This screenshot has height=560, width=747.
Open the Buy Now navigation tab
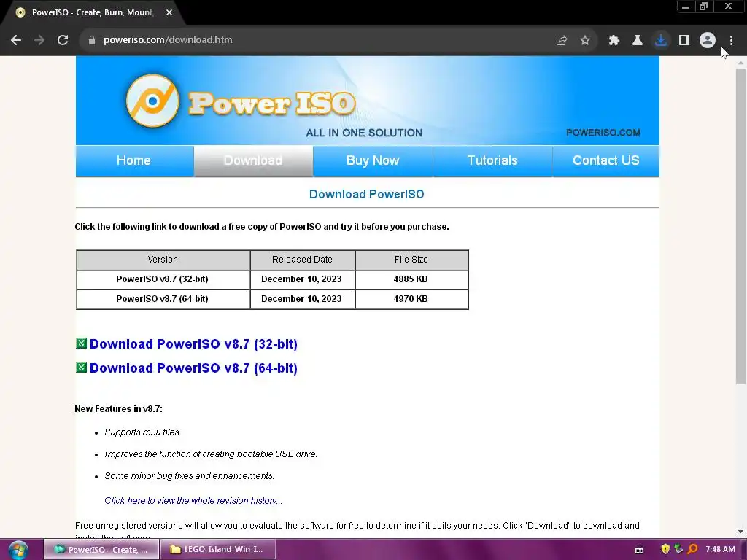(373, 161)
